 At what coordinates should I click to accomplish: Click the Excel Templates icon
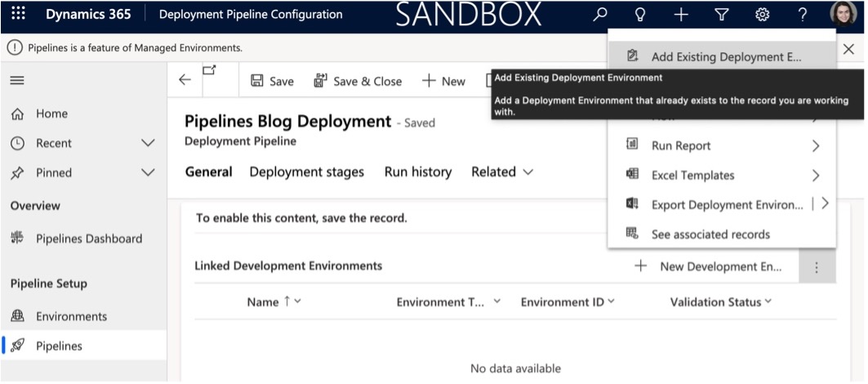(632, 175)
